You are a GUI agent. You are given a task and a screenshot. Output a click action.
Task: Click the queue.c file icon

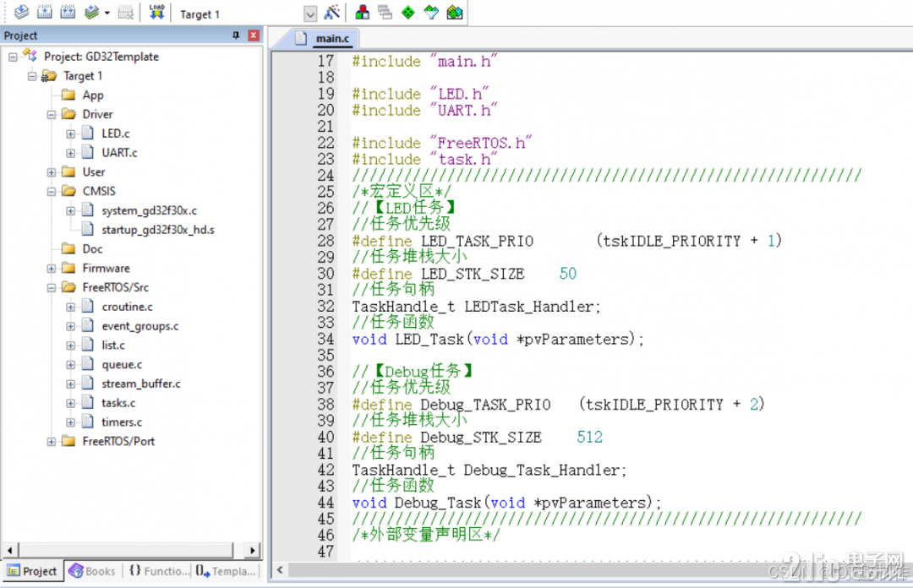[x=88, y=364]
